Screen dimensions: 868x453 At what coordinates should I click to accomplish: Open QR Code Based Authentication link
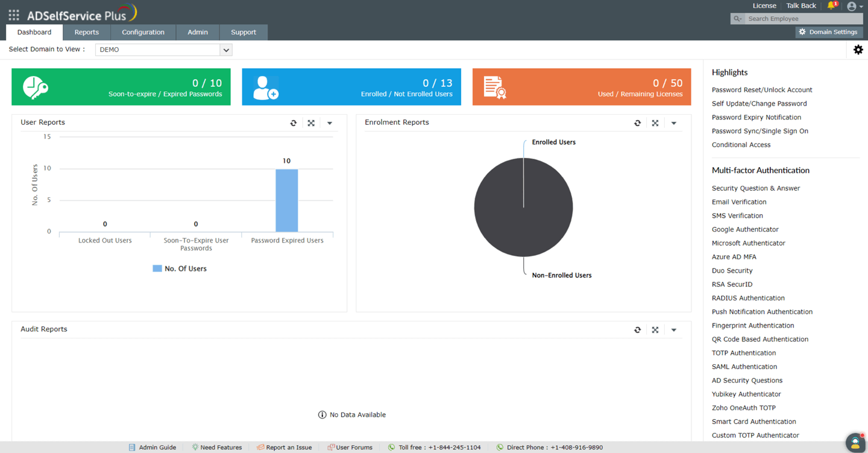pos(760,340)
